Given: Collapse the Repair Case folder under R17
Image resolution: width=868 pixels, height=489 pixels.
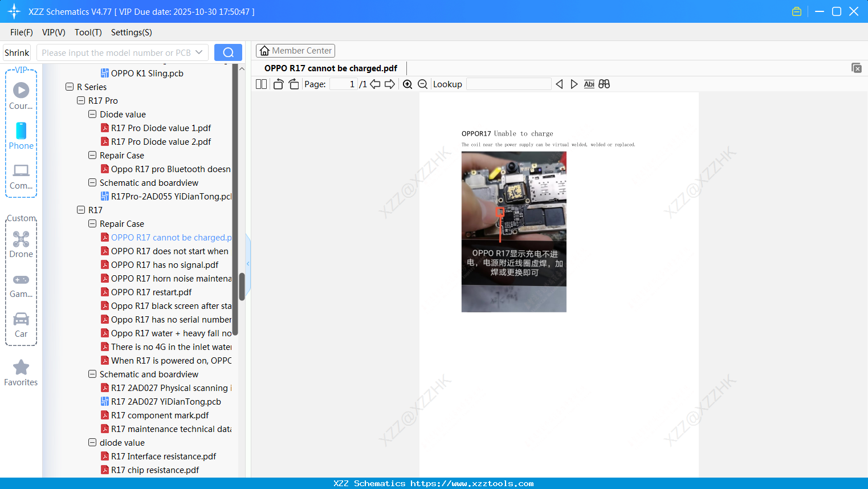Looking at the screenshot, I should click(92, 224).
